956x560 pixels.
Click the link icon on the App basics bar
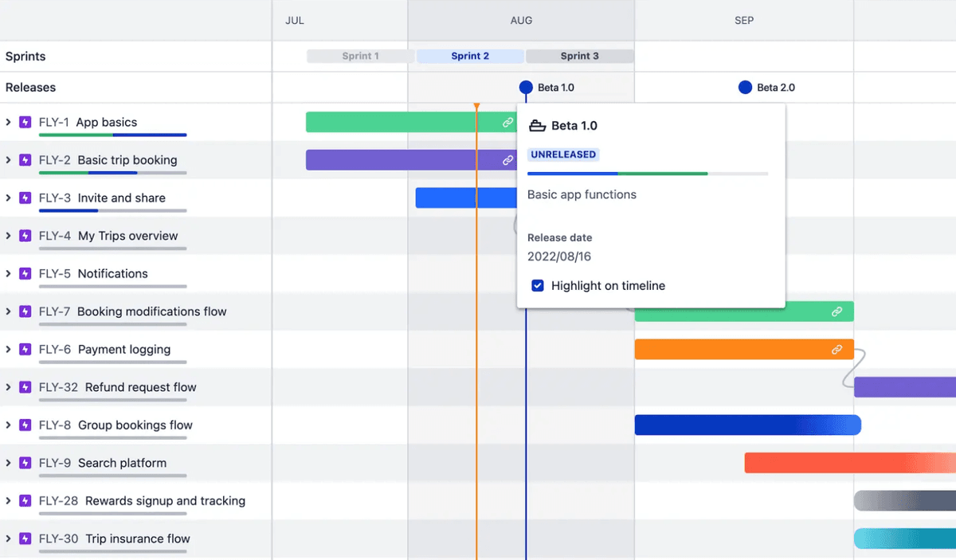click(507, 123)
